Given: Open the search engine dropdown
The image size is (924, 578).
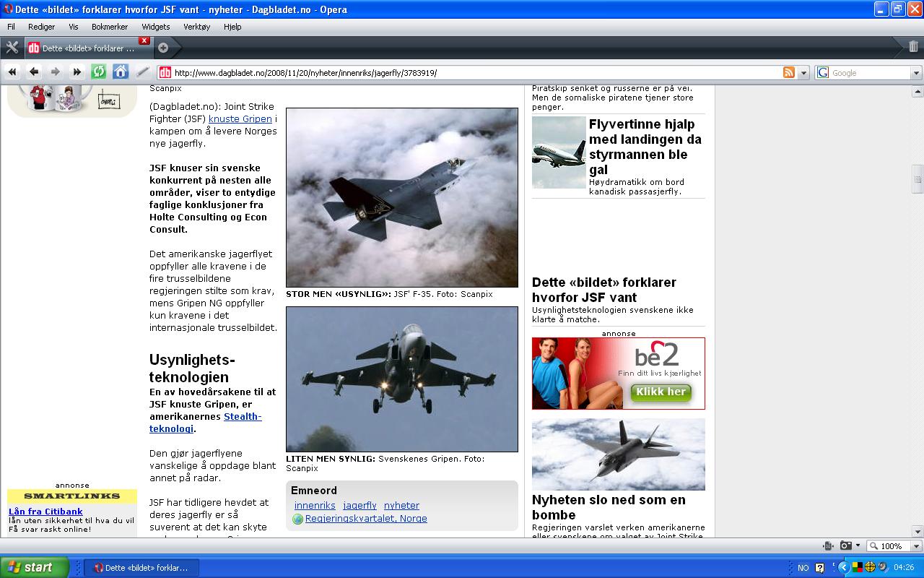Looking at the screenshot, I should coord(916,73).
